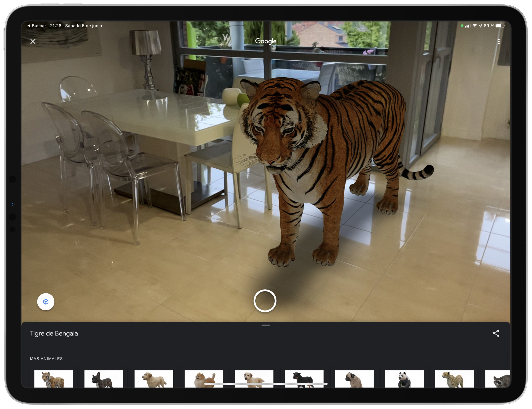532x409 pixels.
Task: Open the three-dot options menu
Action: pos(499,41)
